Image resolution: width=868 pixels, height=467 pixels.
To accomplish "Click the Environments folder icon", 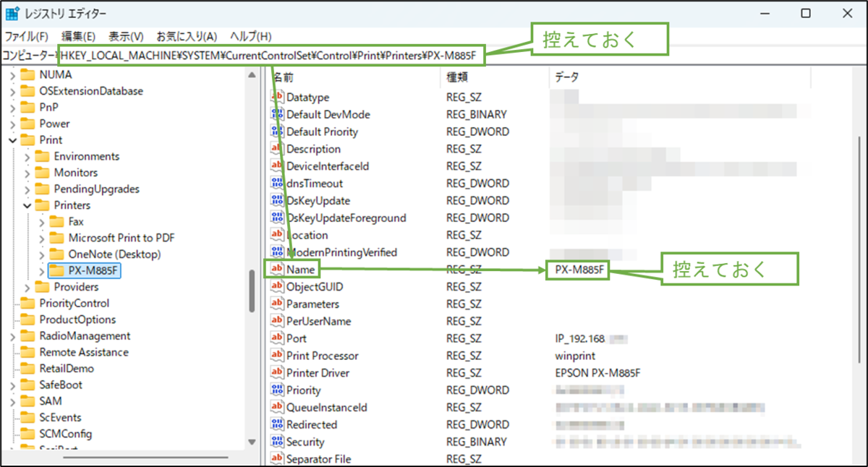I will pos(42,156).
